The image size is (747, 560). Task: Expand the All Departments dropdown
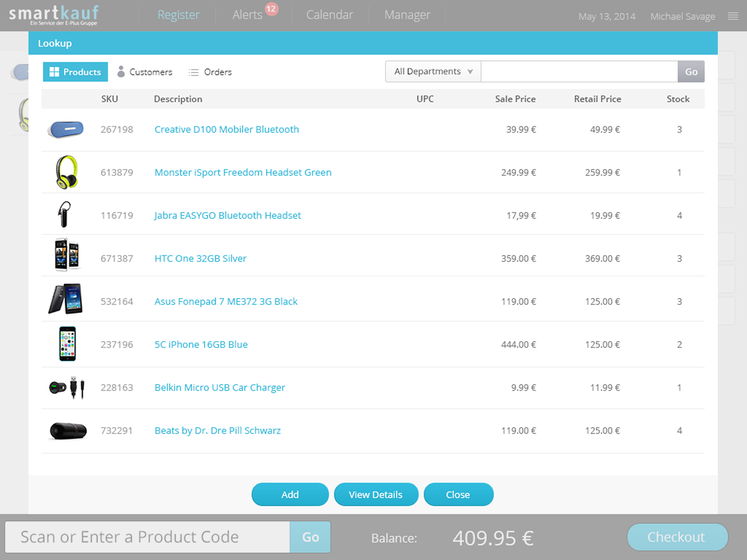[433, 71]
